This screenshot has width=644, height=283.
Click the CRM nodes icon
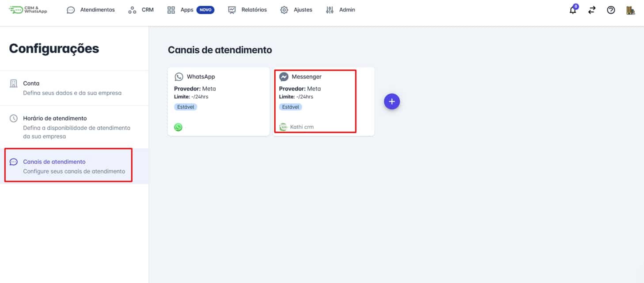click(132, 10)
